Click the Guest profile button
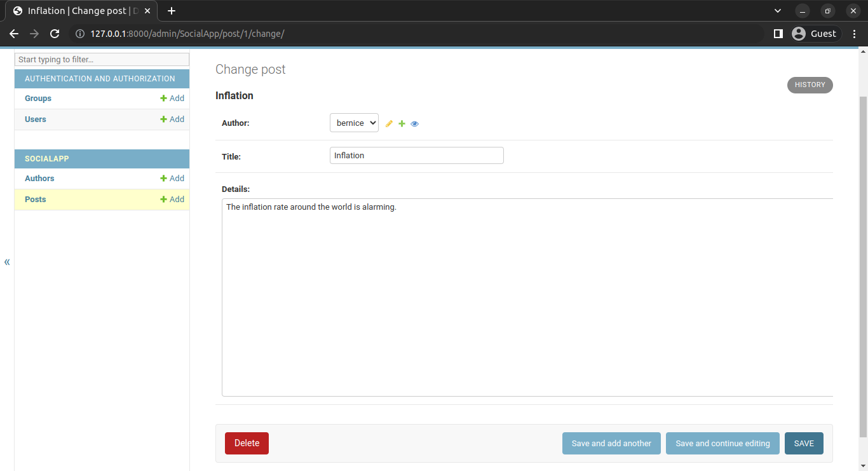Screen dimensions: 868x471 (x=816, y=34)
